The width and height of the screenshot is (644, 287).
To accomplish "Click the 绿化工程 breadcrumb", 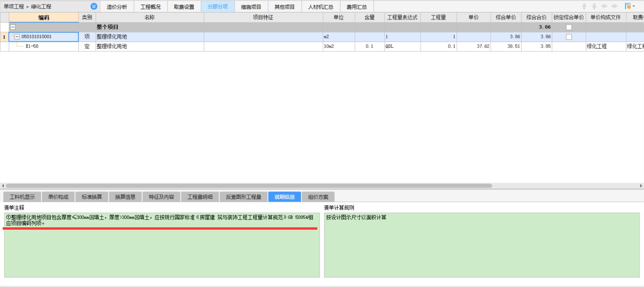I will click(x=41, y=7).
